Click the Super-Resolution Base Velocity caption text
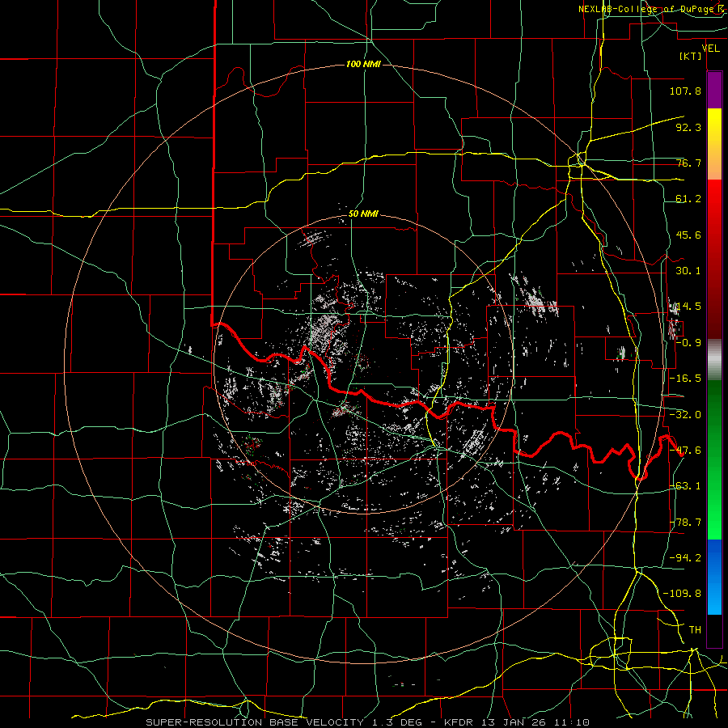Viewport: 728px width, 728px height. 368,722
